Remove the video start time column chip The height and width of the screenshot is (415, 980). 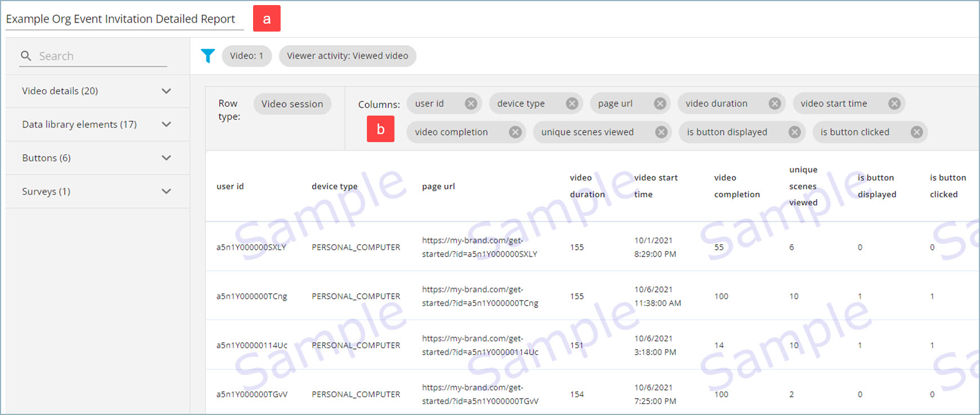pyautogui.click(x=894, y=104)
